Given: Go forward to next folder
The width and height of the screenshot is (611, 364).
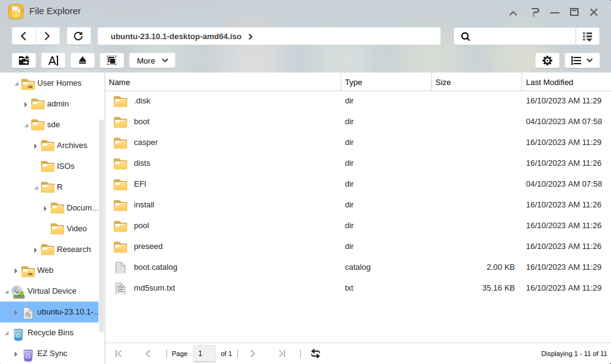Looking at the screenshot, I should pyautogui.click(x=48, y=36).
